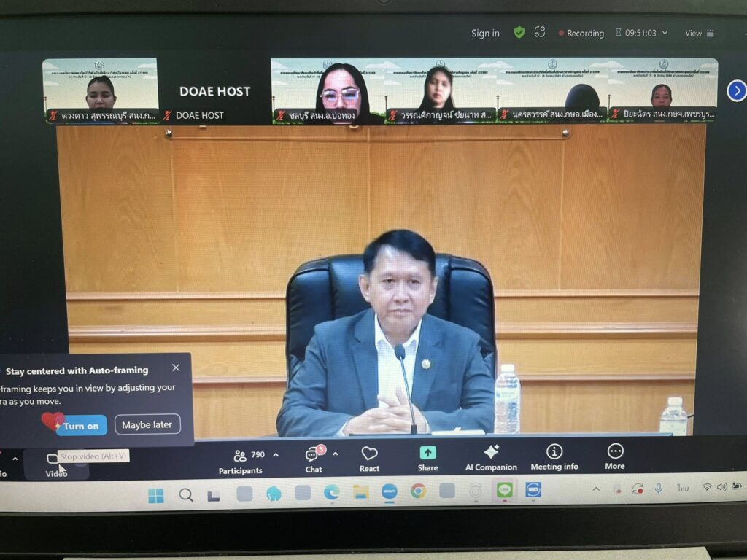
Task: Click Sign in at the top
Action: coord(485,34)
